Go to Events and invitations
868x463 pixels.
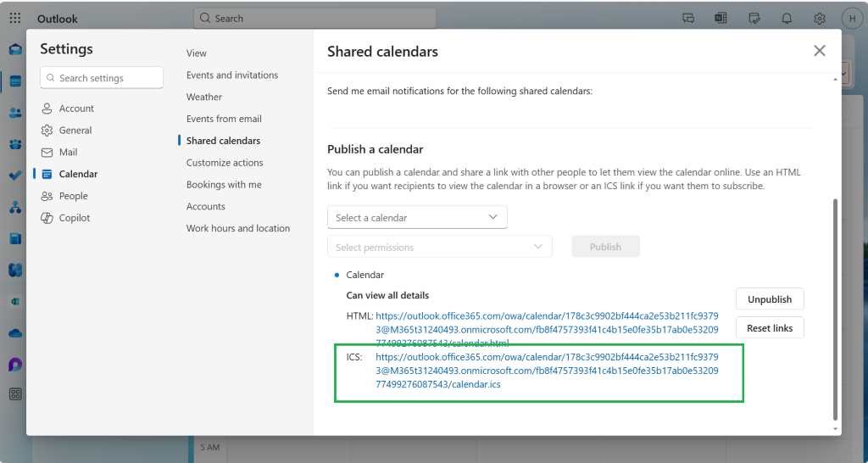tap(232, 75)
